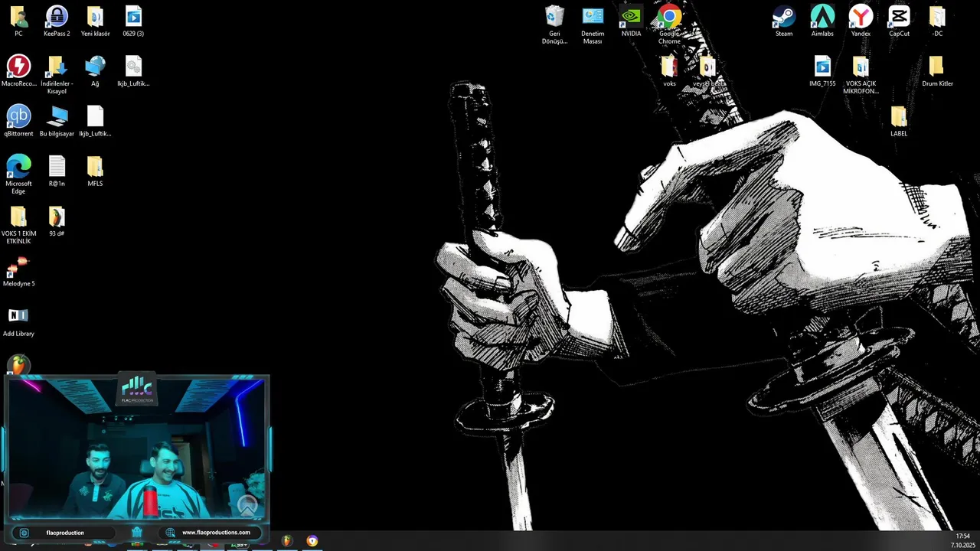Launch Microsoft Edge from the desktop

coord(18,174)
